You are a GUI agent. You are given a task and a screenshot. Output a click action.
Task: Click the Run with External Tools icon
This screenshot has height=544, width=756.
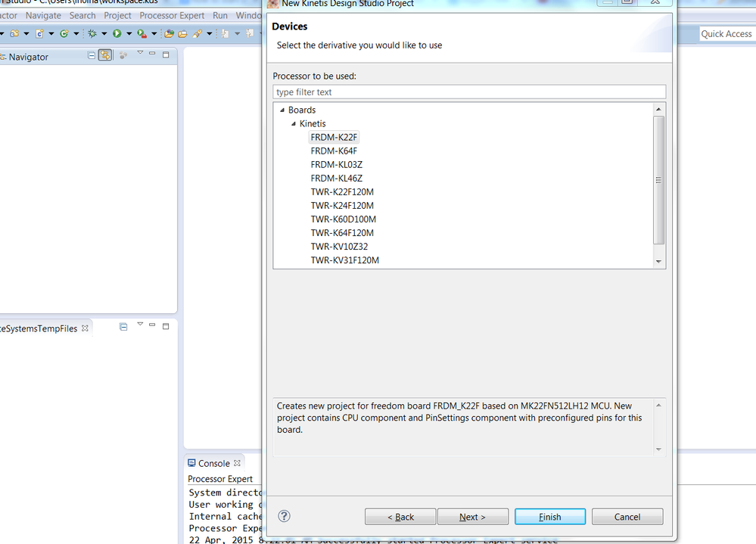[142, 33]
